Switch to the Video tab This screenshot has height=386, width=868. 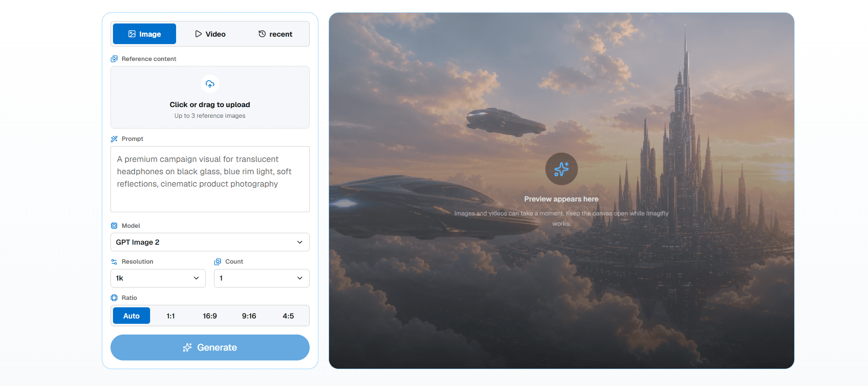pyautogui.click(x=210, y=34)
